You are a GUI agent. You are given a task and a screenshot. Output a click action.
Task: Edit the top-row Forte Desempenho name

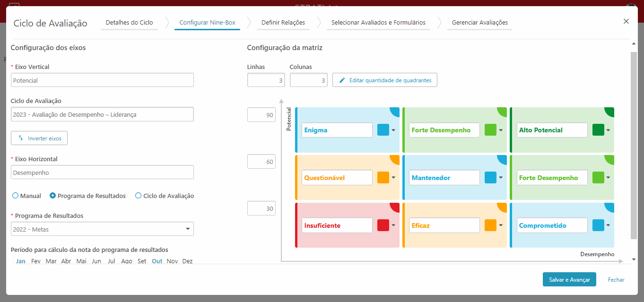tap(444, 130)
